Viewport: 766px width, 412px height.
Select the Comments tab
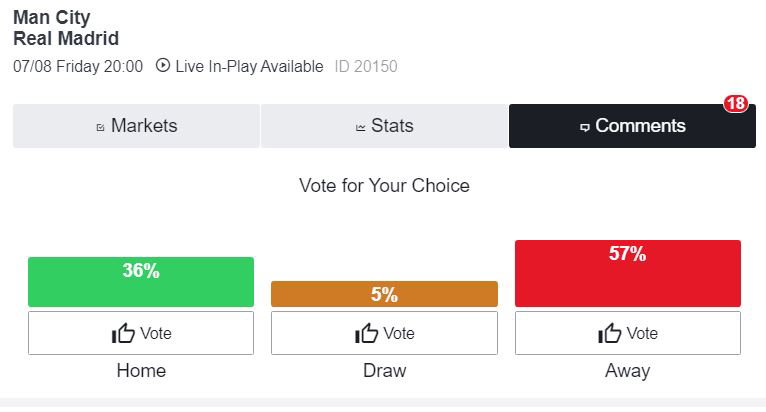point(632,126)
